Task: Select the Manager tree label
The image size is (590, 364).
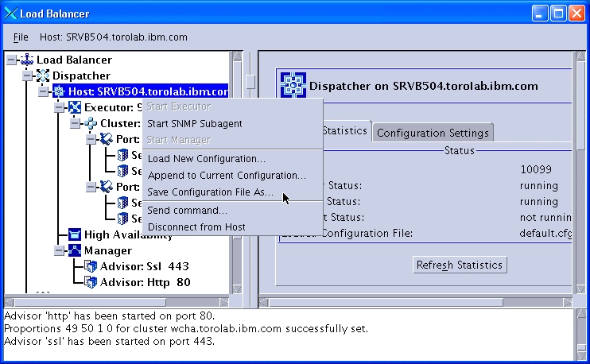Action: (108, 250)
